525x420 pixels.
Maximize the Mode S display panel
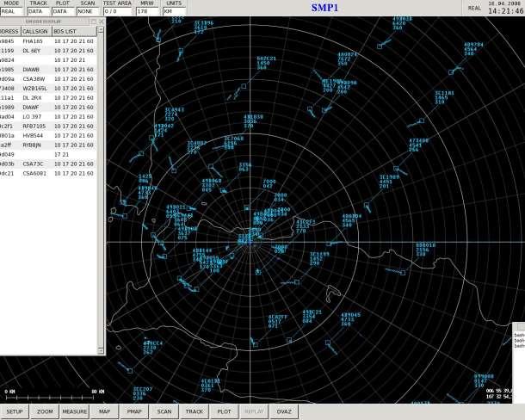(94, 22)
